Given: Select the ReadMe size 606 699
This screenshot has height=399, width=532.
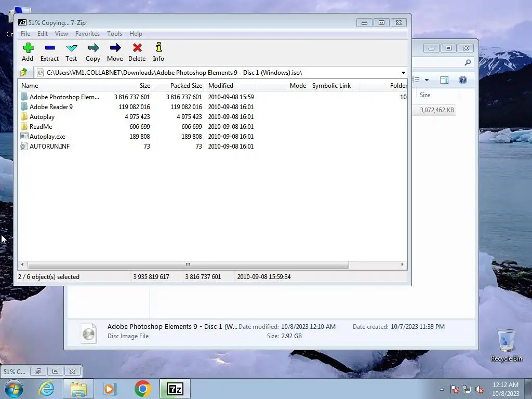Looking at the screenshot, I should (139, 127).
